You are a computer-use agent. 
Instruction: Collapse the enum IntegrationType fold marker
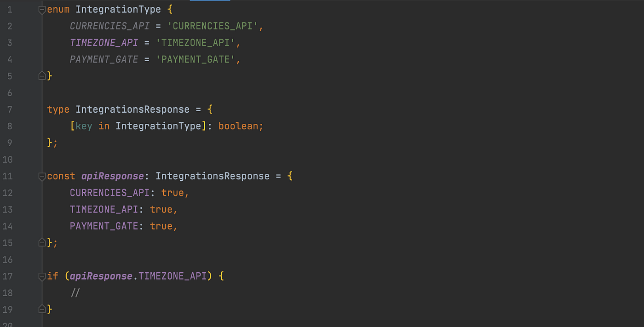(x=42, y=9)
